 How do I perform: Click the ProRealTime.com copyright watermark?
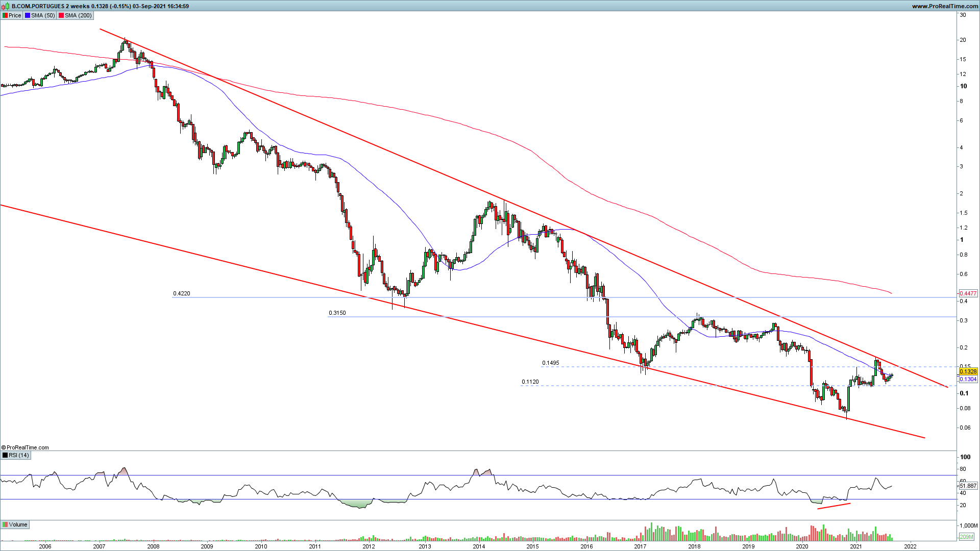point(25,447)
